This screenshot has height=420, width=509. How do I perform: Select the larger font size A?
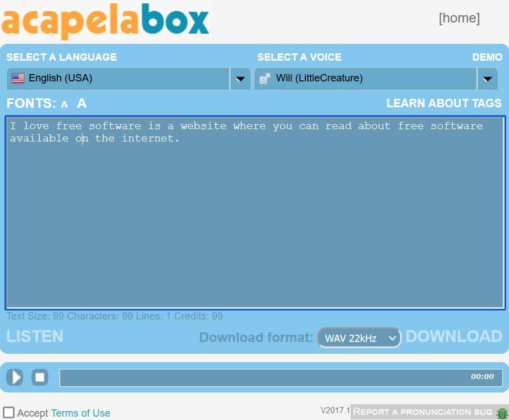click(82, 103)
